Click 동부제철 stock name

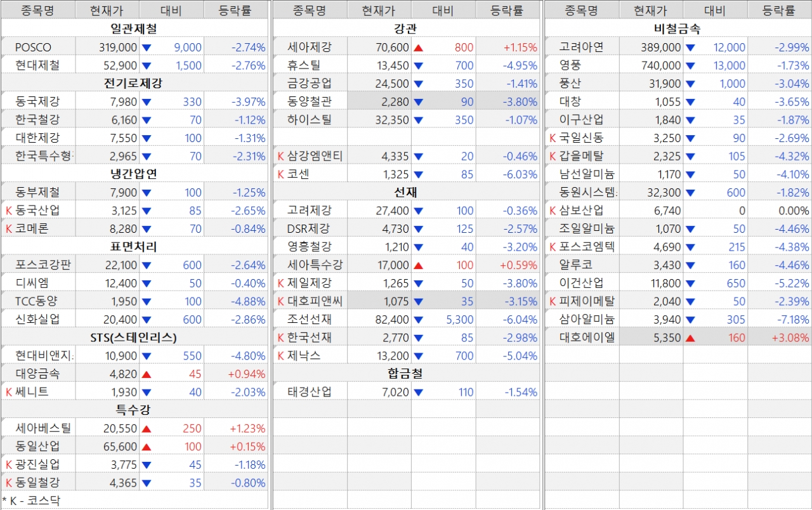coord(37,192)
